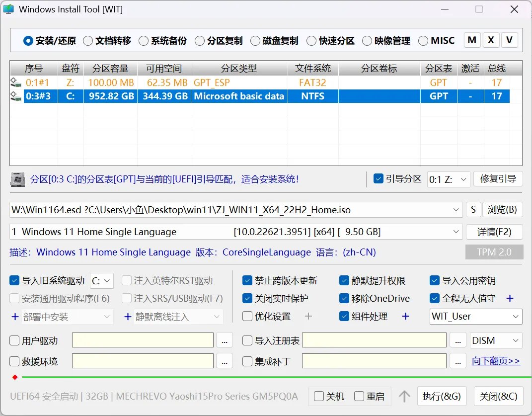The image size is (532, 416).
Task: Uncheck the 引导分区 checkbox
Action: [379, 178]
